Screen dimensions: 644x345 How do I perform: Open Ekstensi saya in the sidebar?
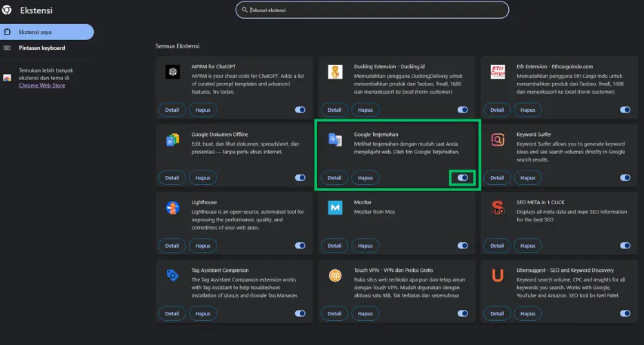tap(47, 32)
